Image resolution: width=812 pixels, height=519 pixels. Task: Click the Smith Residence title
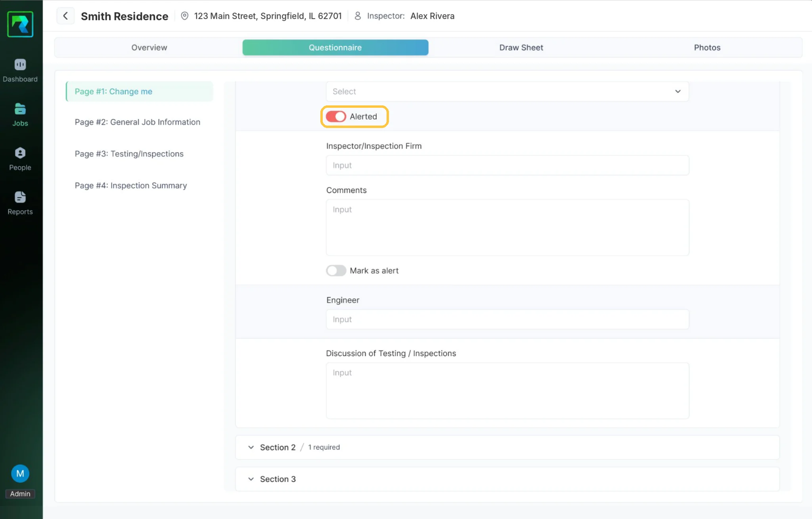click(x=124, y=16)
